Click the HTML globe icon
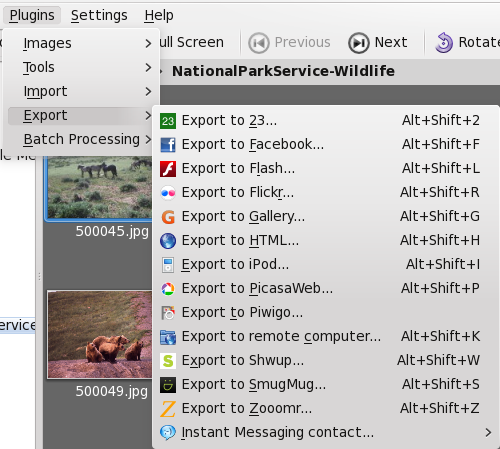Screen dimensions: 500x449 point(168,241)
